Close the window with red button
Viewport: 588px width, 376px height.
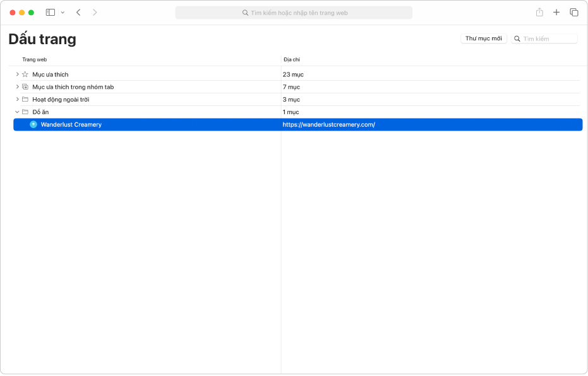(13, 13)
